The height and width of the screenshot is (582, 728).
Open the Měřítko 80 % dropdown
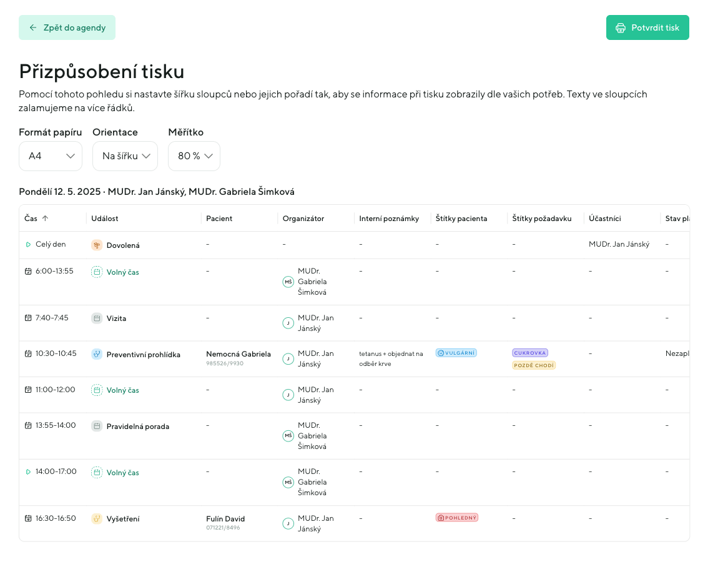click(x=194, y=156)
